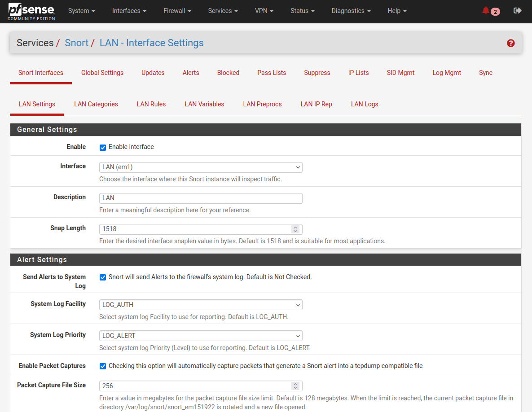Image resolution: width=532 pixels, height=412 pixels.
Task: Open the Pass Lists section
Action: point(271,73)
